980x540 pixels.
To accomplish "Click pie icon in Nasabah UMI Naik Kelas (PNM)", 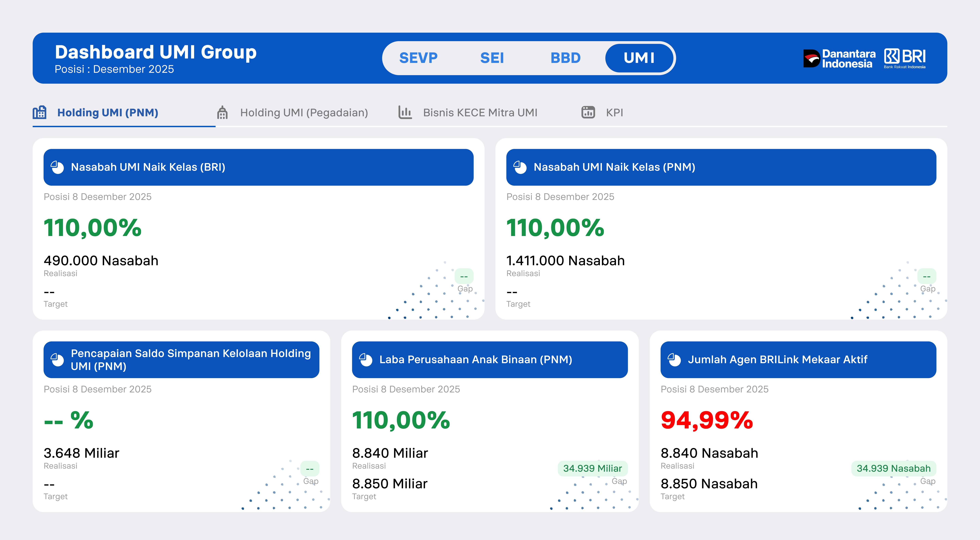I will point(520,167).
